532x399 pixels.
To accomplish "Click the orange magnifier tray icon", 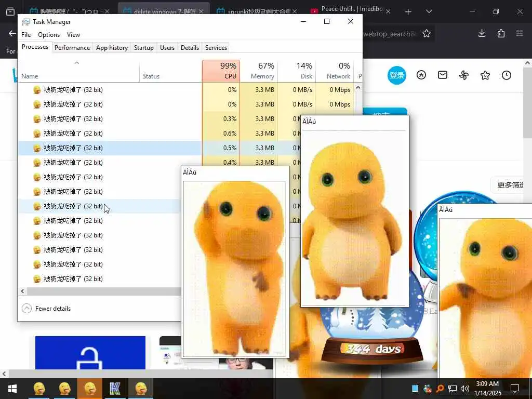I will [440, 389].
